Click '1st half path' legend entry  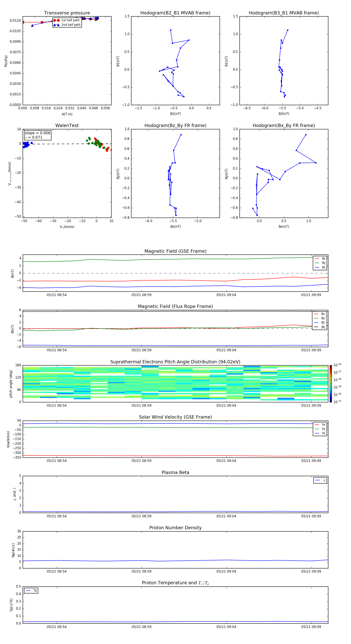tap(67, 20)
